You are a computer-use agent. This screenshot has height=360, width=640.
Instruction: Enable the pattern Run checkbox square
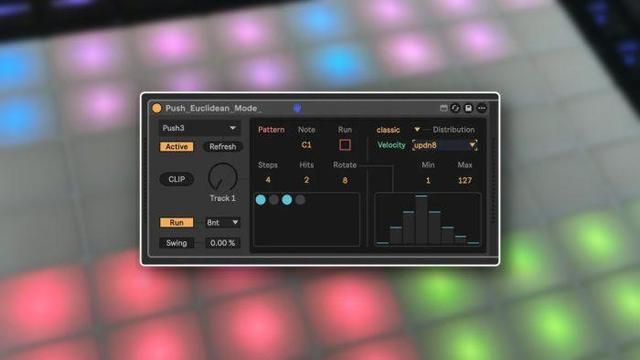pyautogui.click(x=345, y=145)
